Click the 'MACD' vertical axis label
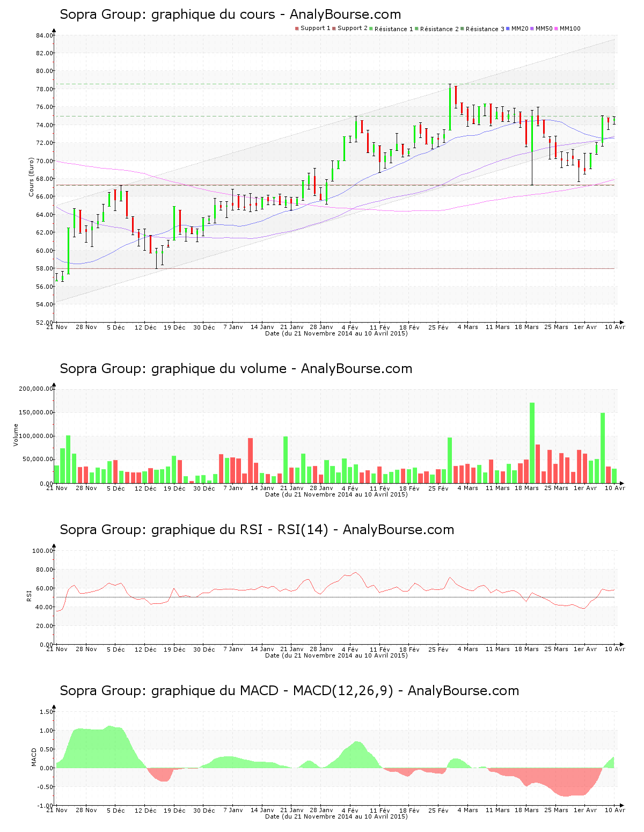The width and height of the screenshot is (644, 832). 34,757
